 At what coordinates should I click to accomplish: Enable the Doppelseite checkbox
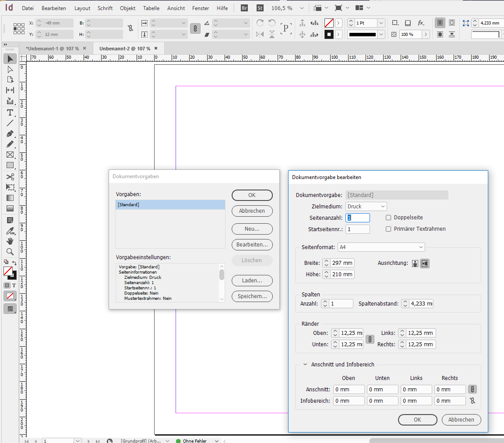coord(388,218)
